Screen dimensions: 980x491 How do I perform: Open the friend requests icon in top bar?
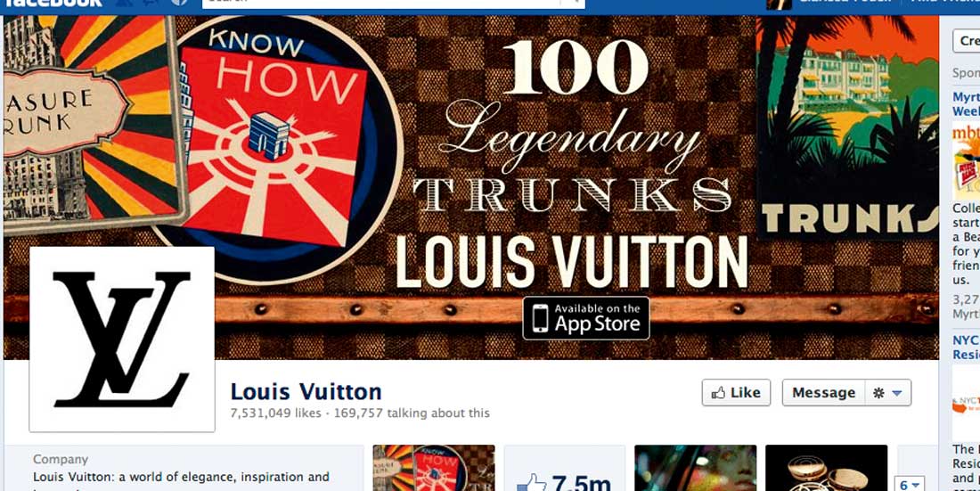point(125,3)
